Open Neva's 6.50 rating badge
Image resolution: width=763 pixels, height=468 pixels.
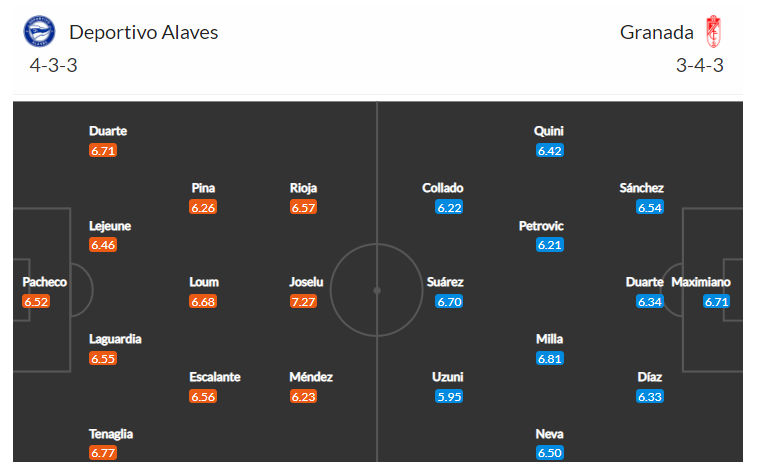tap(549, 453)
